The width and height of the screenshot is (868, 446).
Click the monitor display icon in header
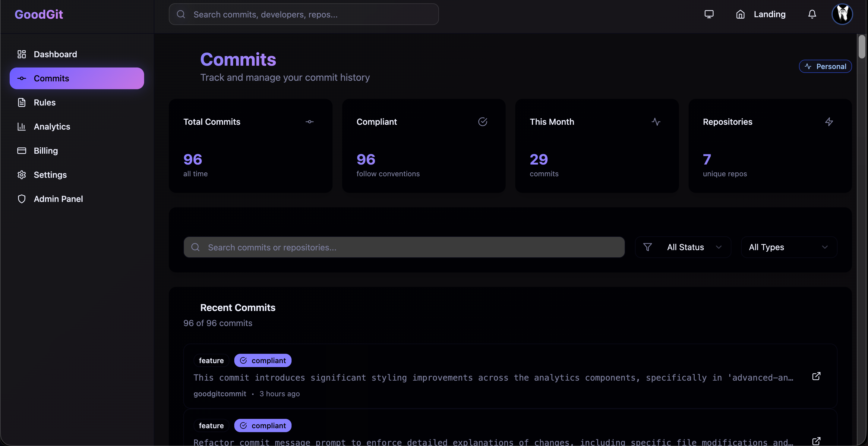pos(709,14)
